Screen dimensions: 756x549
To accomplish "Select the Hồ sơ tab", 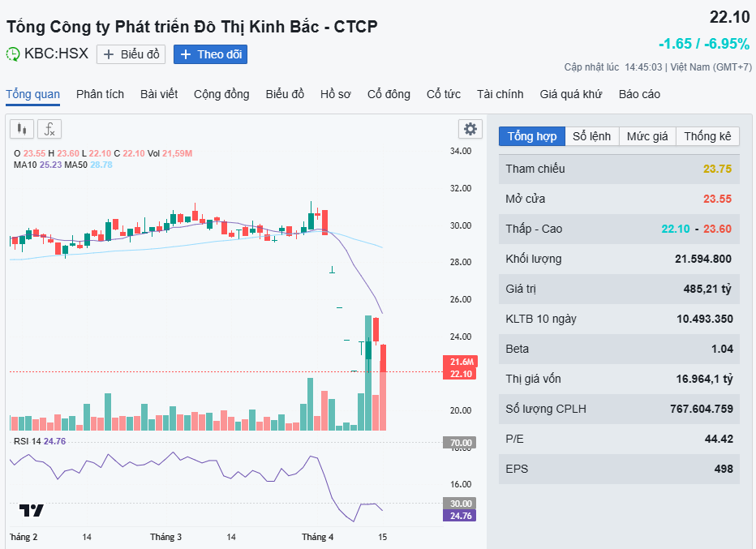I will [336, 94].
